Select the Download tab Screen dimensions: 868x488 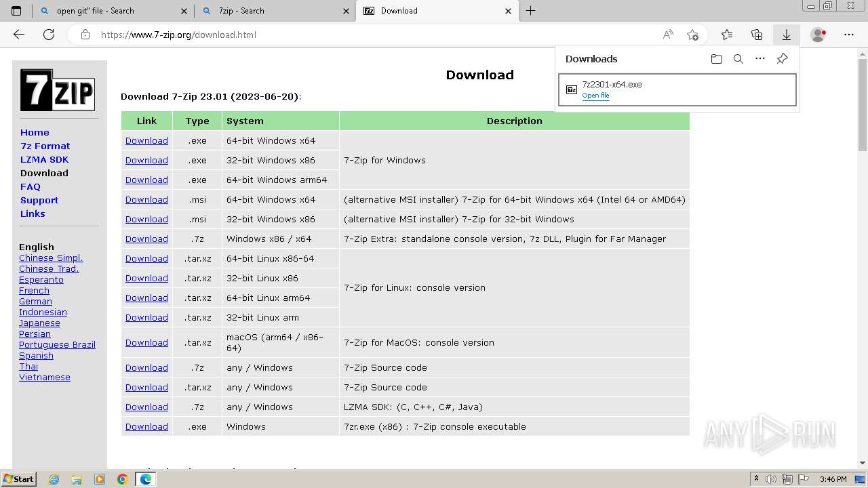[437, 11]
